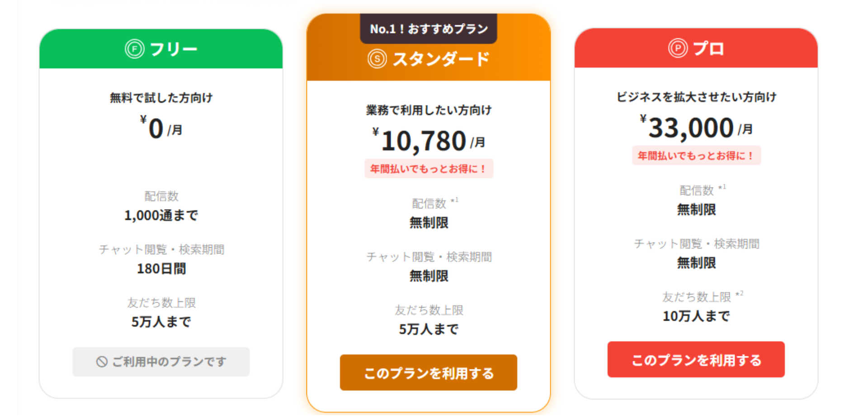The height and width of the screenshot is (420, 868).
Task: Click the circled F icon in Free plan header
Action: pyautogui.click(x=135, y=49)
